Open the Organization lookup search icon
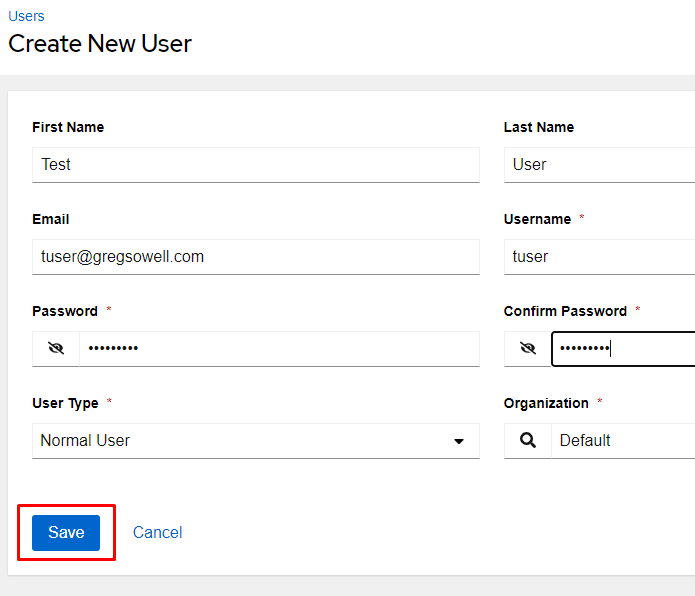Viewport: 695px width, 596px height. (x=527, y=440)
